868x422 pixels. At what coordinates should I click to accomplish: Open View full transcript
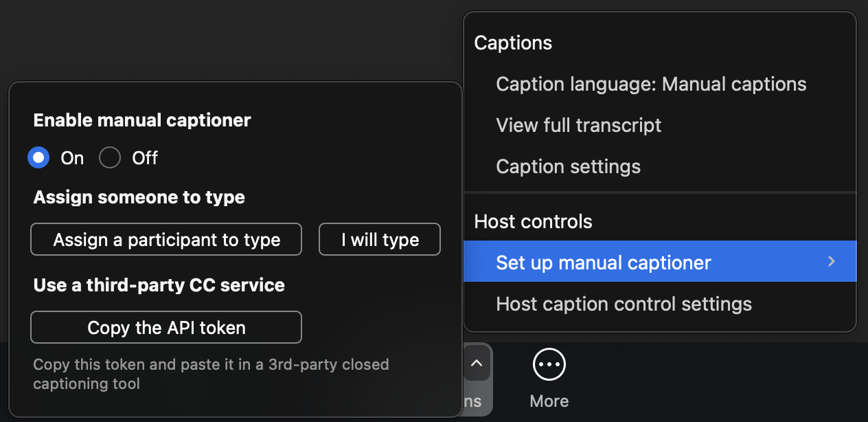coord(578,125)
